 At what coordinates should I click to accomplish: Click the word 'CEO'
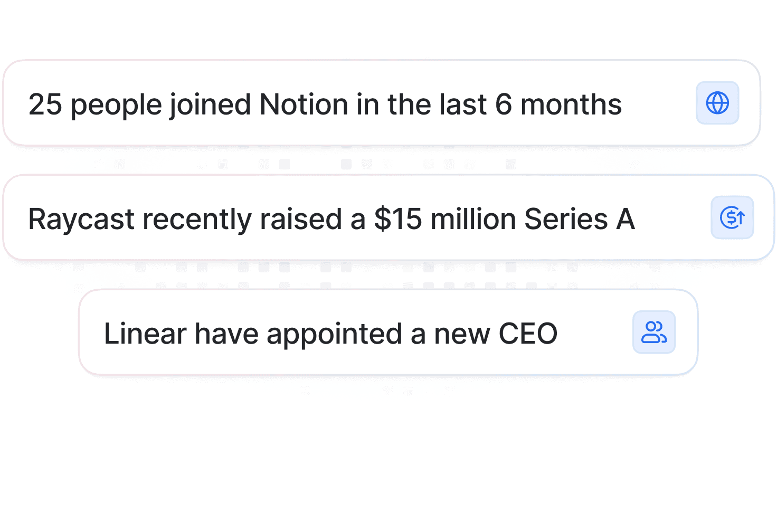(528, 334)
